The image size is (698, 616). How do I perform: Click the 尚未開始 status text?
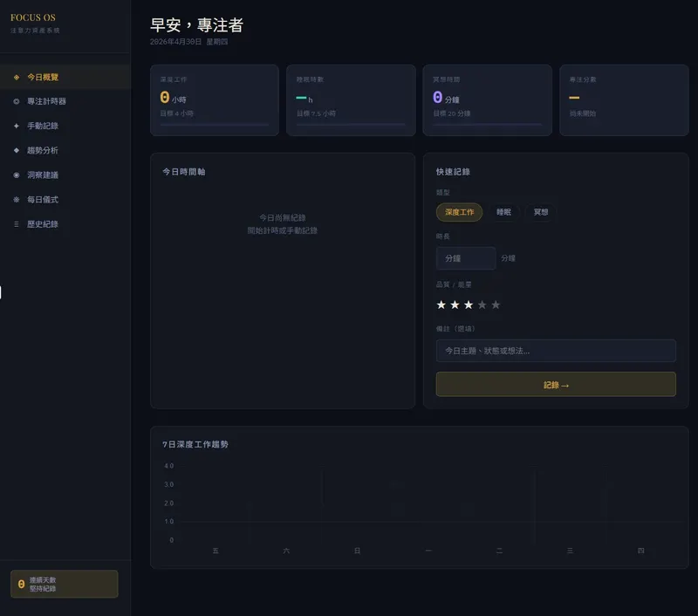pos(583,113)
